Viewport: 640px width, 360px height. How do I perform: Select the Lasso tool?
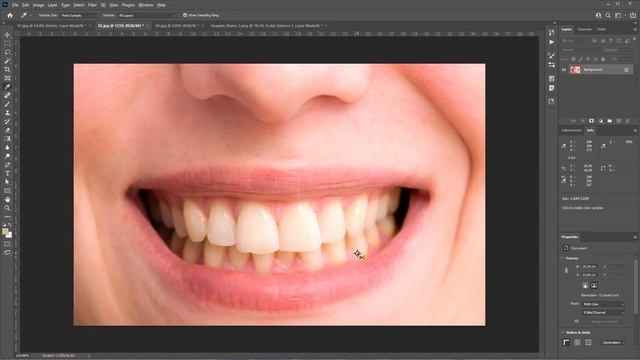pyautogui.click(x=7, y=52)
